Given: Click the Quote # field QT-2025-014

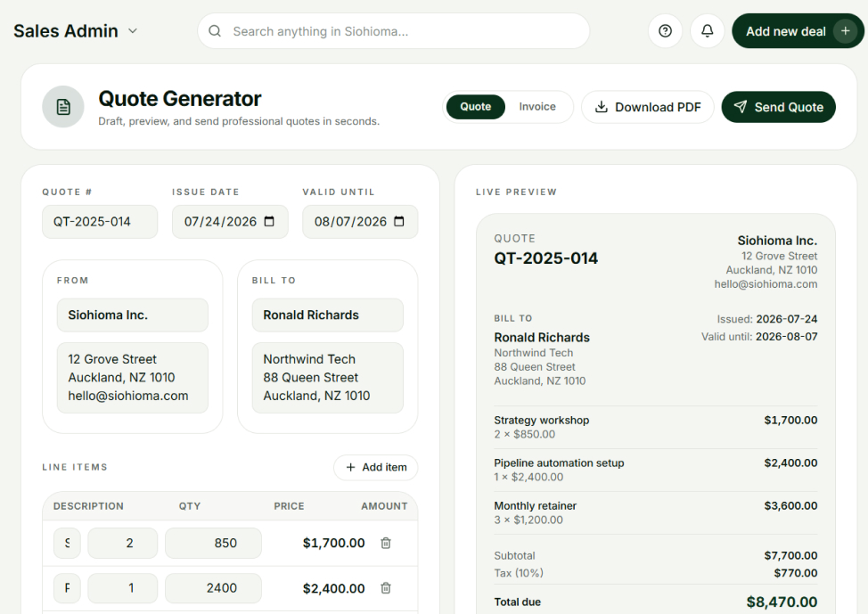Looking at the screenshot, I should pyautogui.click(x=100, y=222).
